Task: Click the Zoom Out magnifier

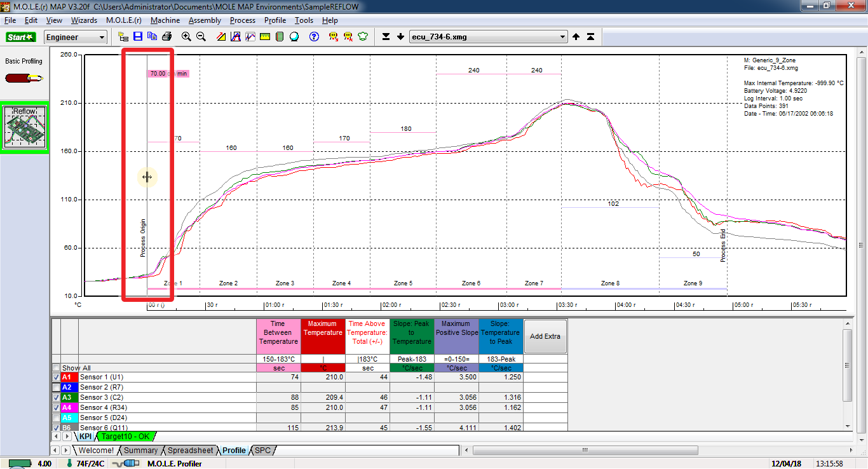Action: point(201,37)
